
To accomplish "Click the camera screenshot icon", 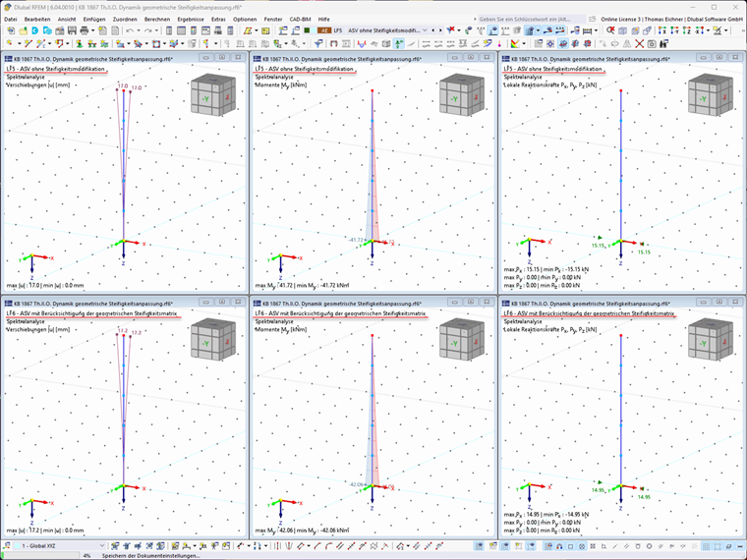I will click(652, 44).
